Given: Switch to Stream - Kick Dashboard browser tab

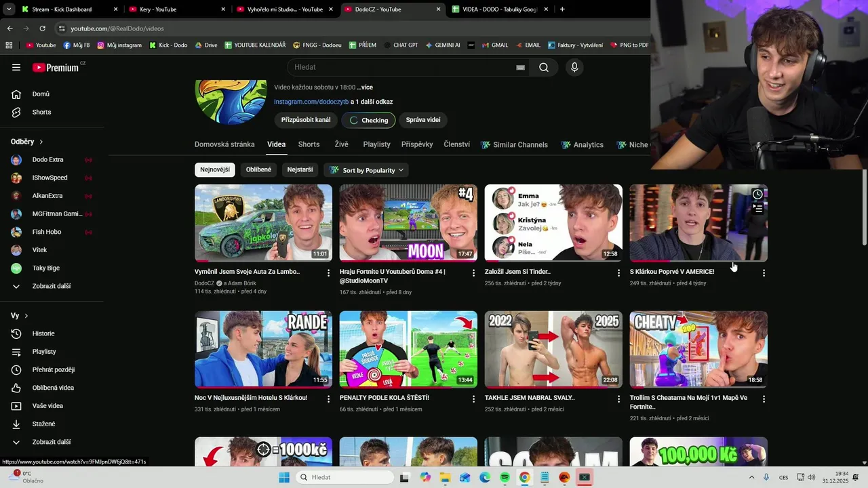Looking at the screenshot, I should tap(70, 9).
